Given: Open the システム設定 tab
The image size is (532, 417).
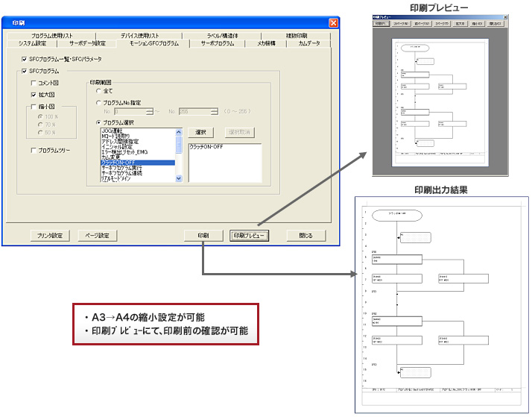Looking at the screenshot, I should [x=32, y=43].
